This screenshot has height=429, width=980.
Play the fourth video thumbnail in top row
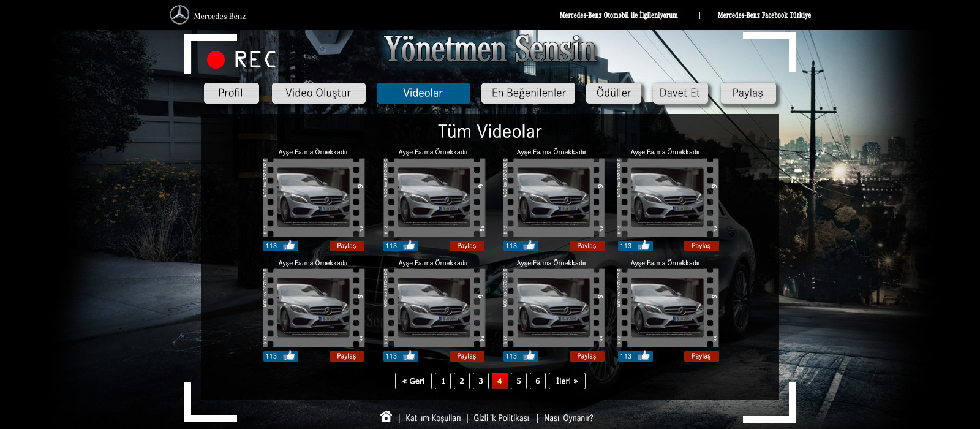[x=668, y=198]
